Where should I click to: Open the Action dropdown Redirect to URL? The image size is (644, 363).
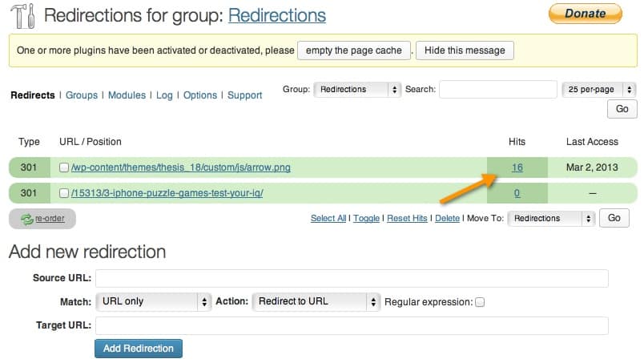coord(316,302)
